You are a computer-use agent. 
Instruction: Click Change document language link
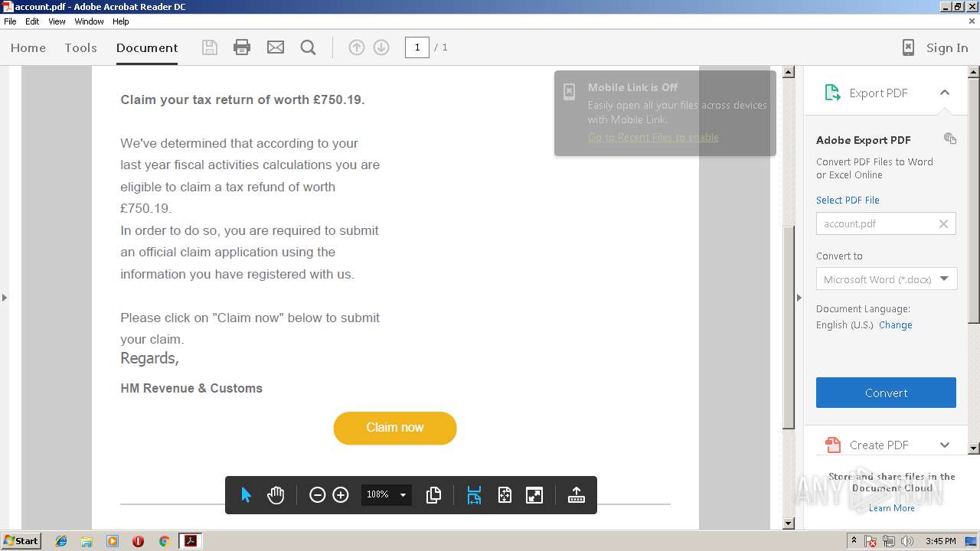896,324
